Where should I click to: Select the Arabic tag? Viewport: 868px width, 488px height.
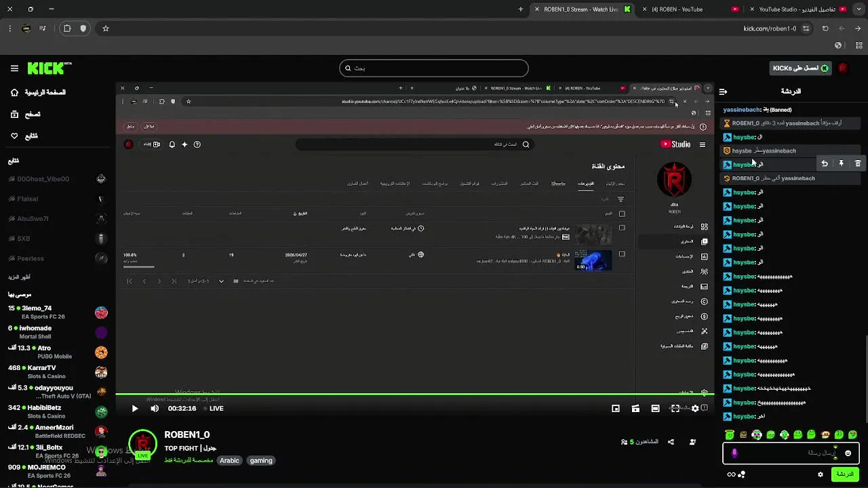229,461
